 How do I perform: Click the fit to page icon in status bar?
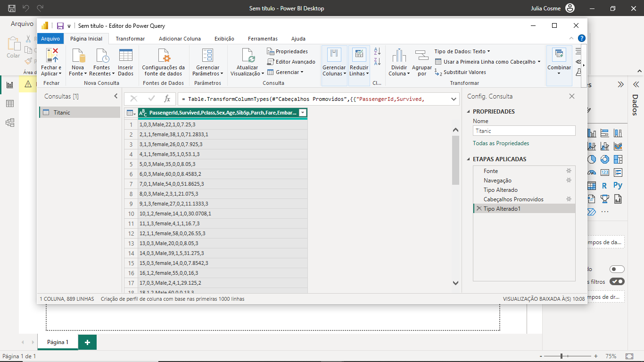click(629, 356)
